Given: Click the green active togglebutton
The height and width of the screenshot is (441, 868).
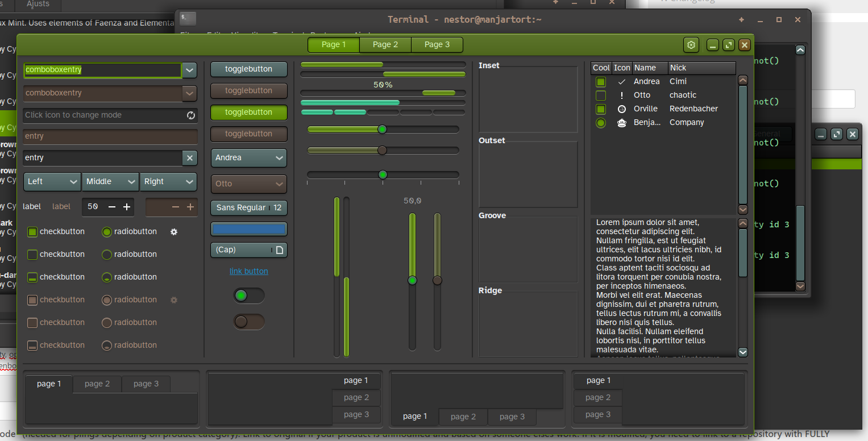Looking at the screenshot, I should tap(249, 113).
